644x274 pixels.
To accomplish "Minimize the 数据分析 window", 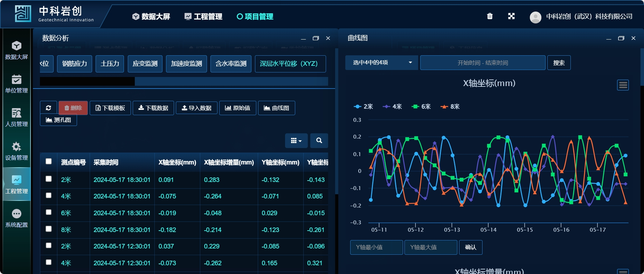I will (x=303, y=38).
